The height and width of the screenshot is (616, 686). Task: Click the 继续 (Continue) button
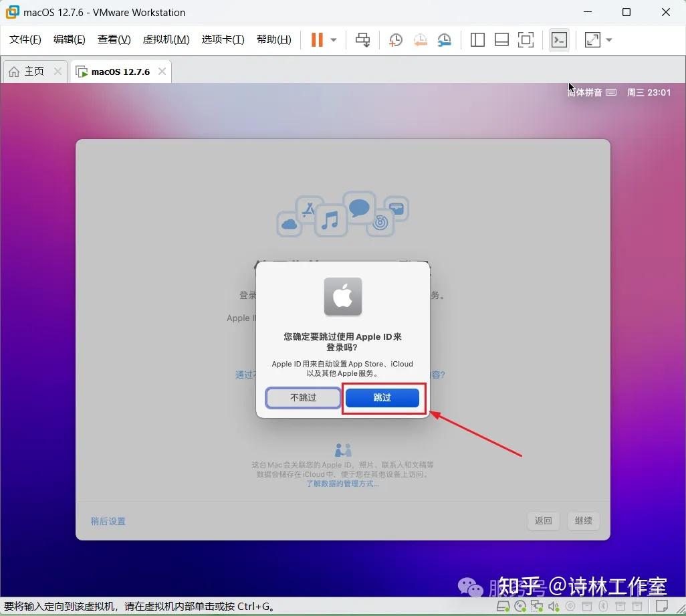[583, 520]
